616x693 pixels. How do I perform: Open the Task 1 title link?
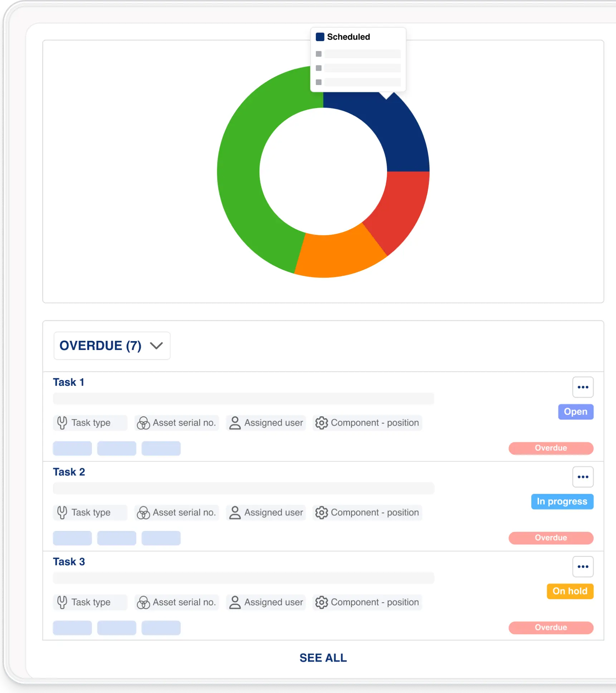click(x=69, y=382)
